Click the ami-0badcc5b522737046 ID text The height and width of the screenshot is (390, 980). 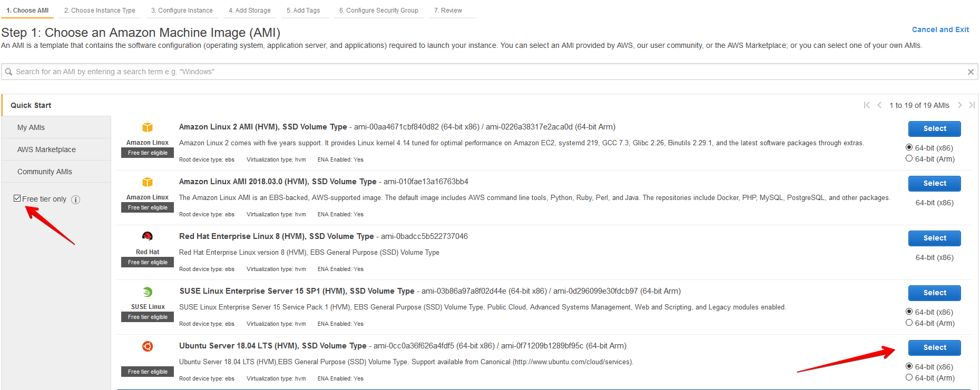click(x=424, y=236)
